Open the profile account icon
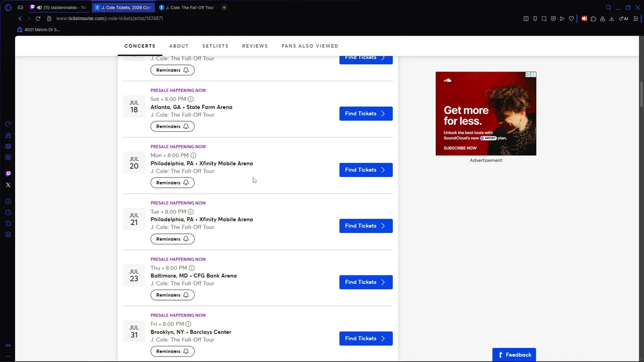 [x=602, y=19]
